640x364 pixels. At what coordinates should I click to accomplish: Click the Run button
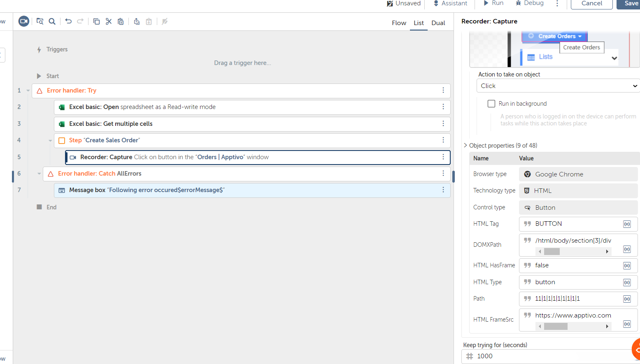tap(493, 3)
